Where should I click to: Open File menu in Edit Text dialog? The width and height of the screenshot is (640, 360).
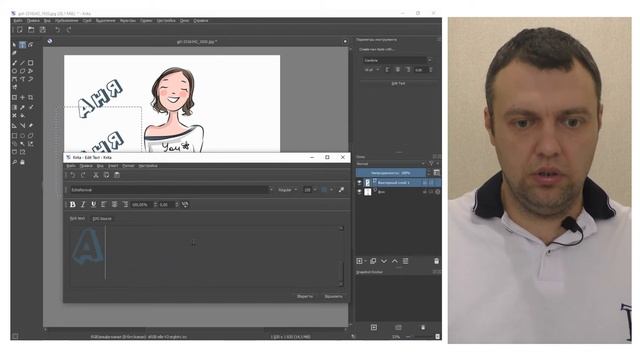click(71, 166)
